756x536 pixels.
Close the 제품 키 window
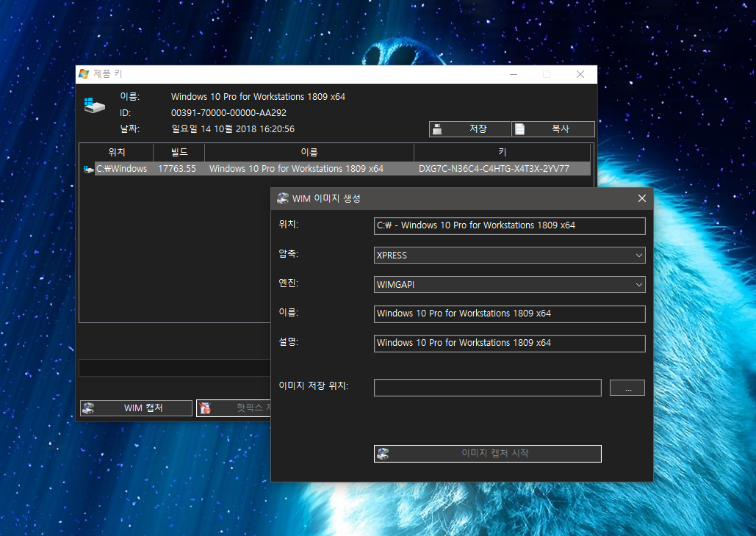[580, 74]
